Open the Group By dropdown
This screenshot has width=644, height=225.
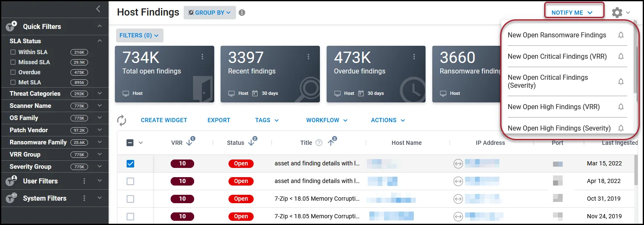210,13
